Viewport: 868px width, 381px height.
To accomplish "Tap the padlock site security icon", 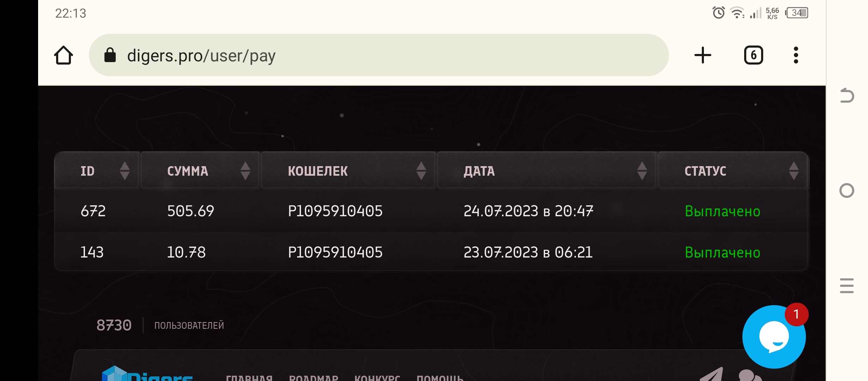I will (110, 55).
